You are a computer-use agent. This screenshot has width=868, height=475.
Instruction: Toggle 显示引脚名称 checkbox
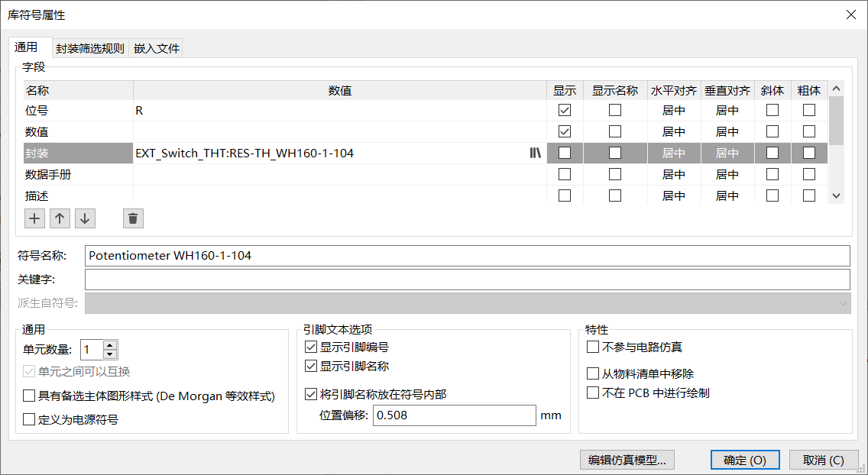click(x=311, y=367)
